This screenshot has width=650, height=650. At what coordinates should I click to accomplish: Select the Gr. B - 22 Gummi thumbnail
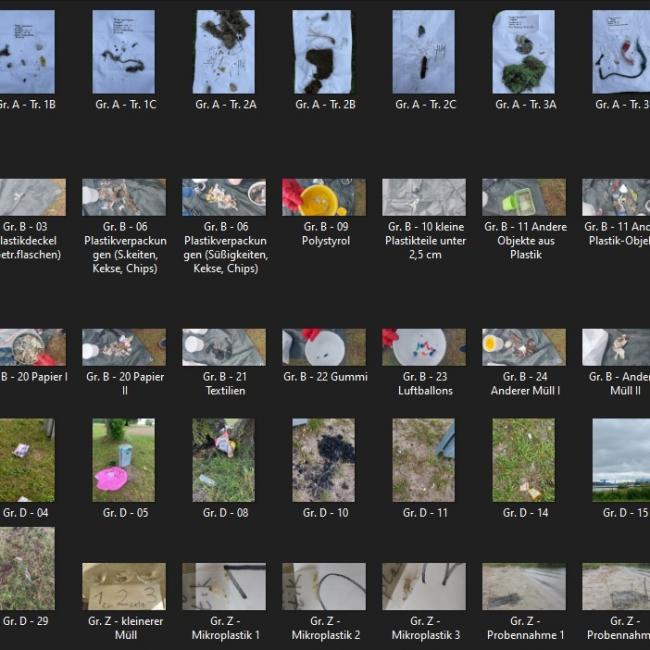(324, 347)
